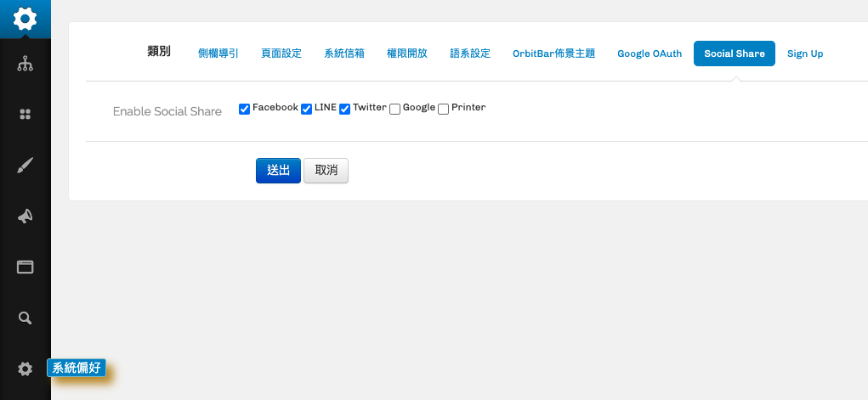Switch to the Sign Up tab
This screenshot has height=400, width=868.
point(805,54)
